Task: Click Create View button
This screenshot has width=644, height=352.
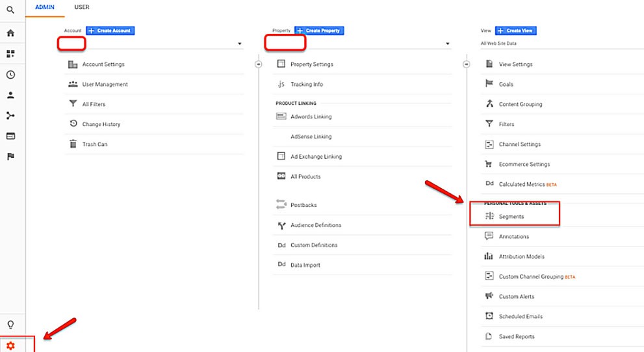Action: pyautogui.click(x=516, y=31)
